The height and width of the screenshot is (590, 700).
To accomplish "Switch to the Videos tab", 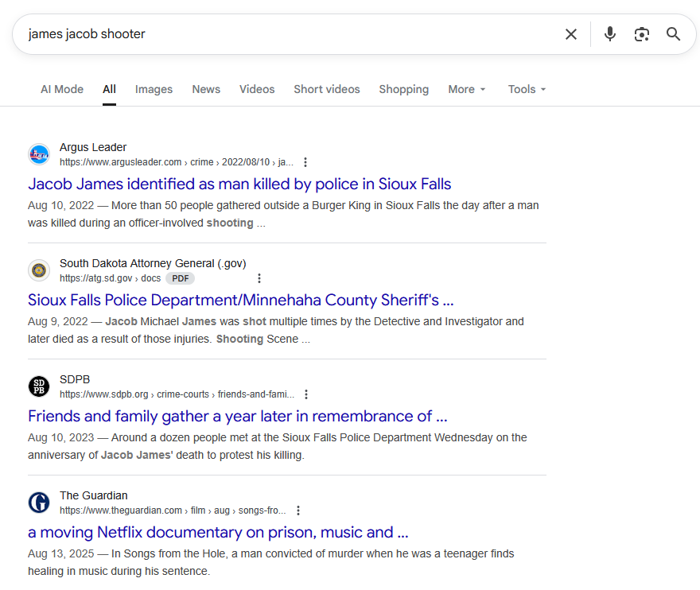I will (257, 89).
